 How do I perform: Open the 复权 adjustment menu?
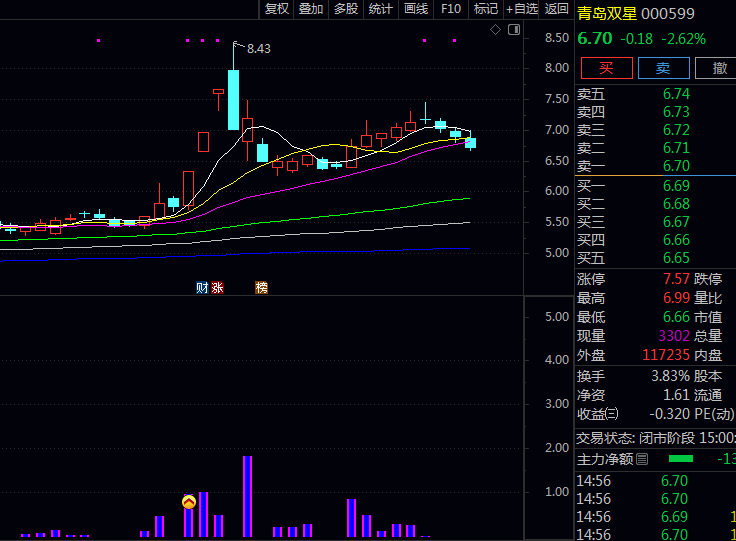click(276, 9)
